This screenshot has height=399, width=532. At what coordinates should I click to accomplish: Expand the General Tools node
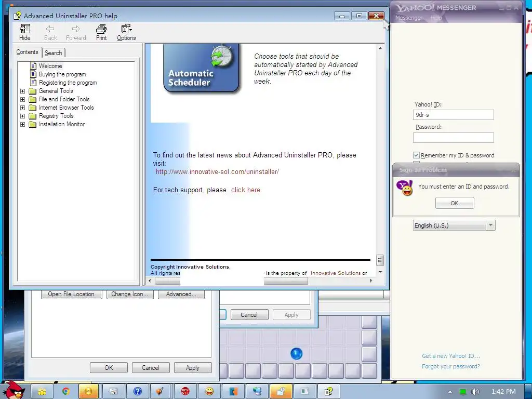pyautogui.click(x=22, y=91)
